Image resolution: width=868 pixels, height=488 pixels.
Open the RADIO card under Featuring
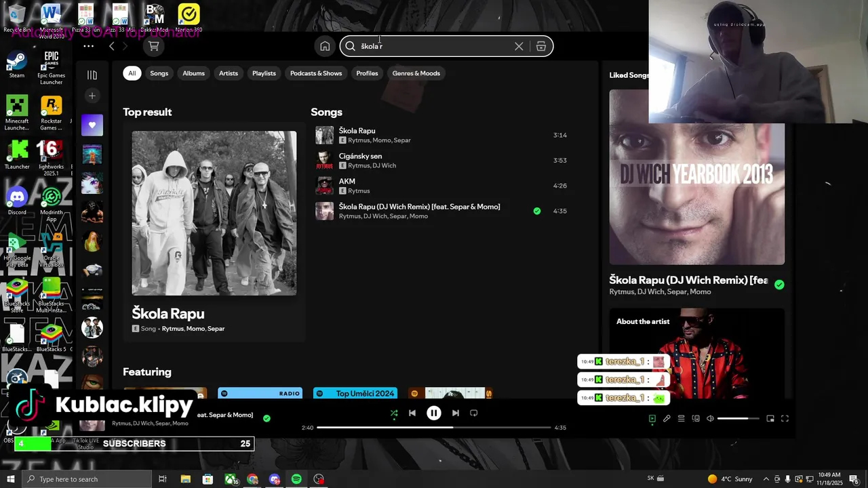[260, 393]
